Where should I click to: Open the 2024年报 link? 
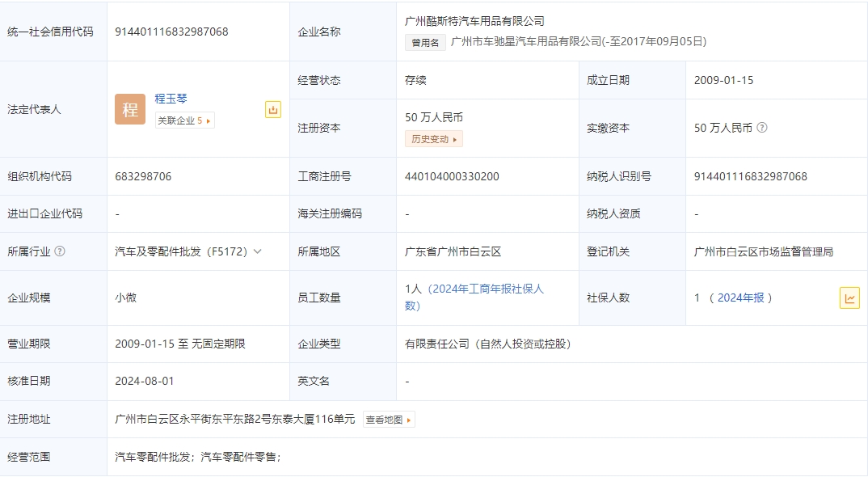tap(740, 298)
